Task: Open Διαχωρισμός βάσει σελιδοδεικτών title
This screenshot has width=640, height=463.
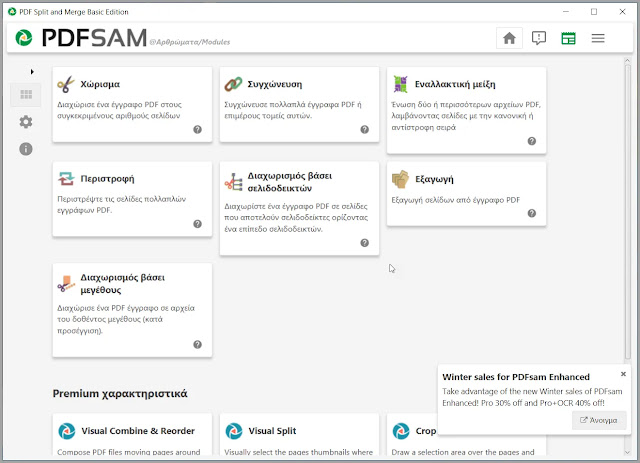Action: tap(290, 182)
